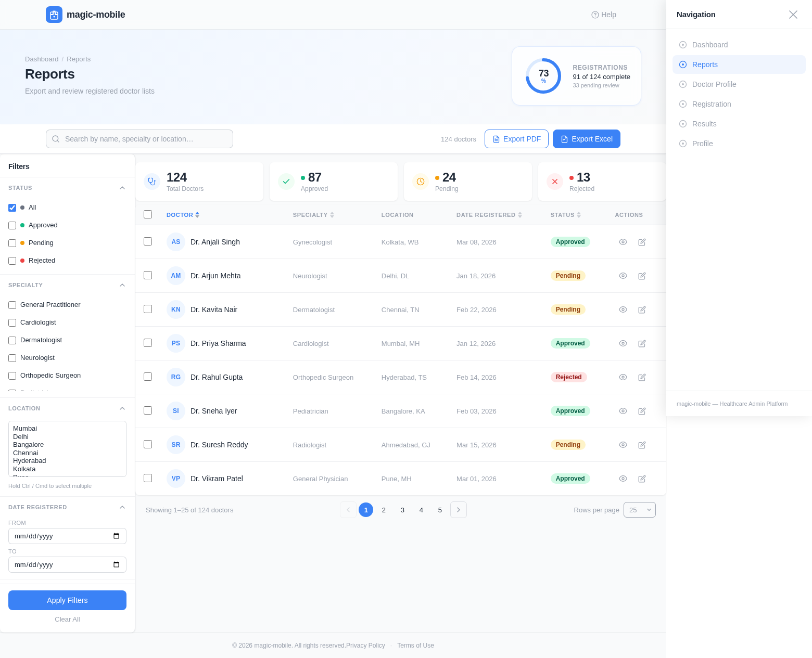The image size is (812, 658).
Task: Check the Cardiologist specialty checkbox
Action: pyautogui.click(x=12, y=322)
